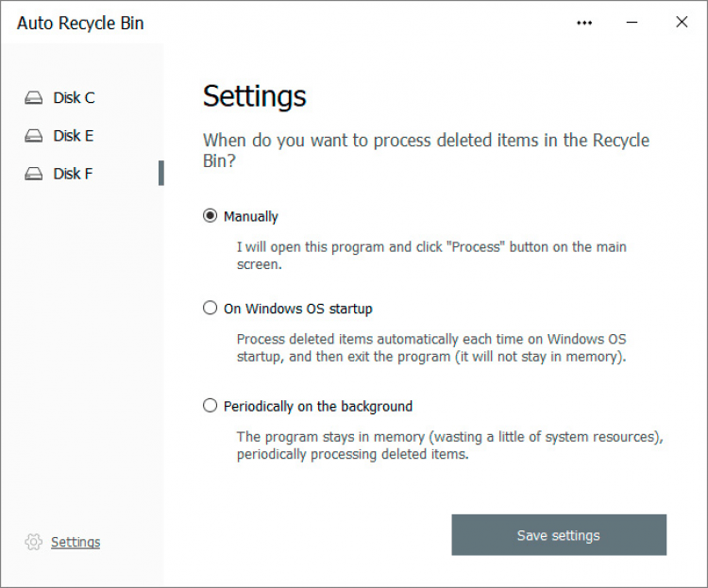The height and width of the screenshot is (588, 708).
Task: Enable the On Windows OS startup radio button
Action: [211, 308]
